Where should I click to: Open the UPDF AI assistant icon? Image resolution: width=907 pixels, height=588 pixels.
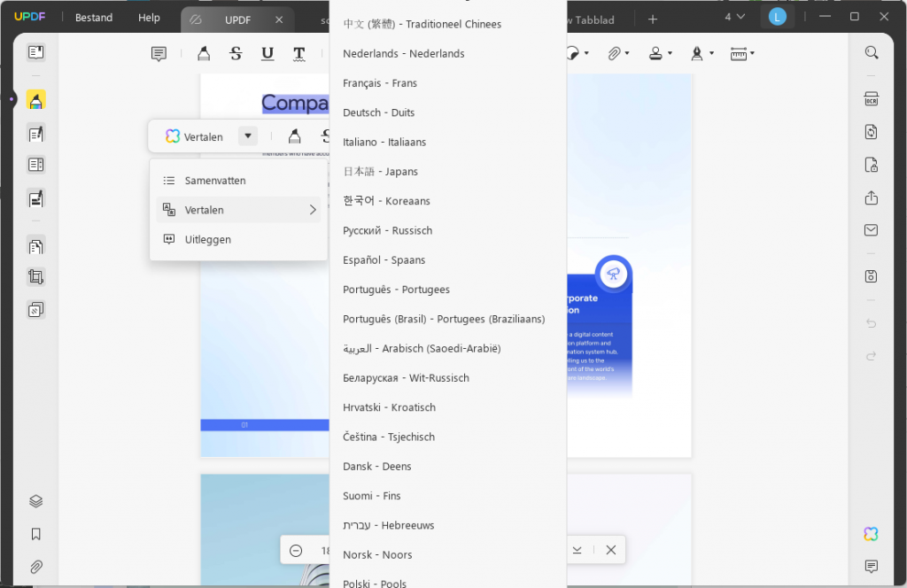(x=872, y=534)
